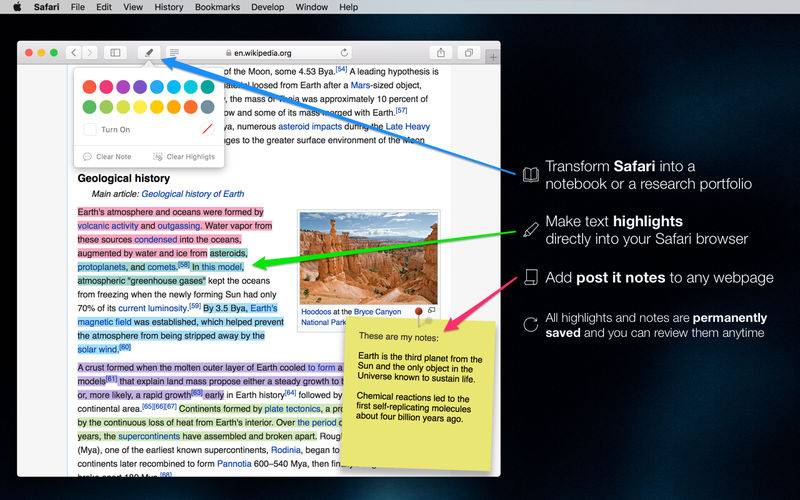Pick the cyan highlight color

(x=190, y=87)
